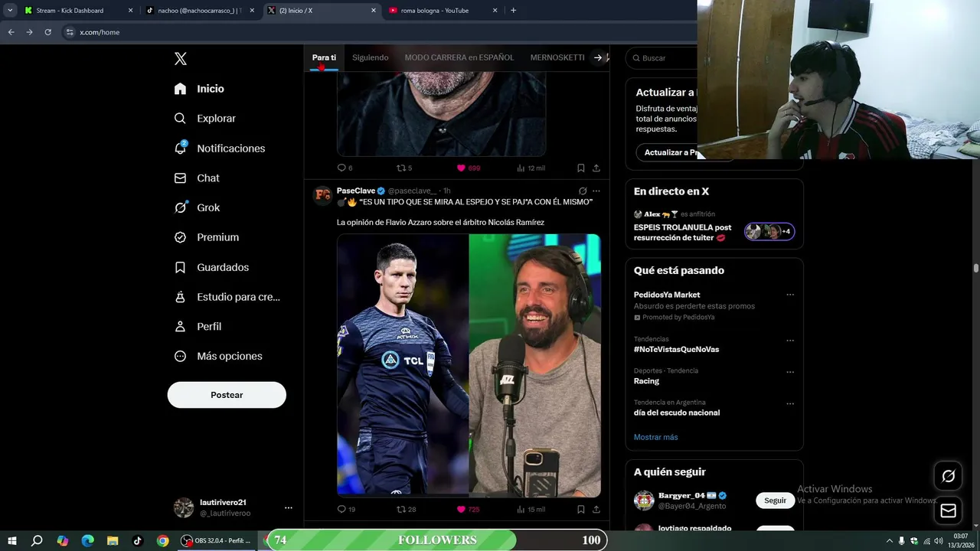Repost PaseClave post with 28 reposts

tap(407, 509)
